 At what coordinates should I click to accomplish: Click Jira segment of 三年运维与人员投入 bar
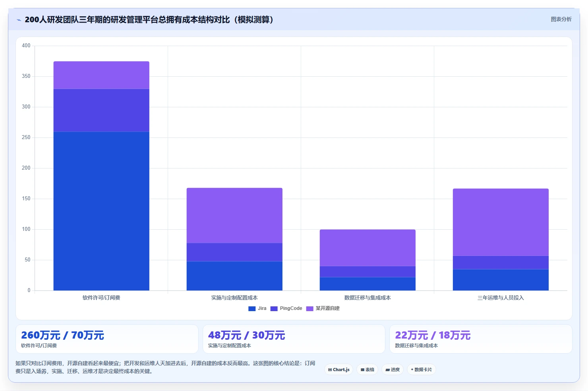click(x=501, y=280)
